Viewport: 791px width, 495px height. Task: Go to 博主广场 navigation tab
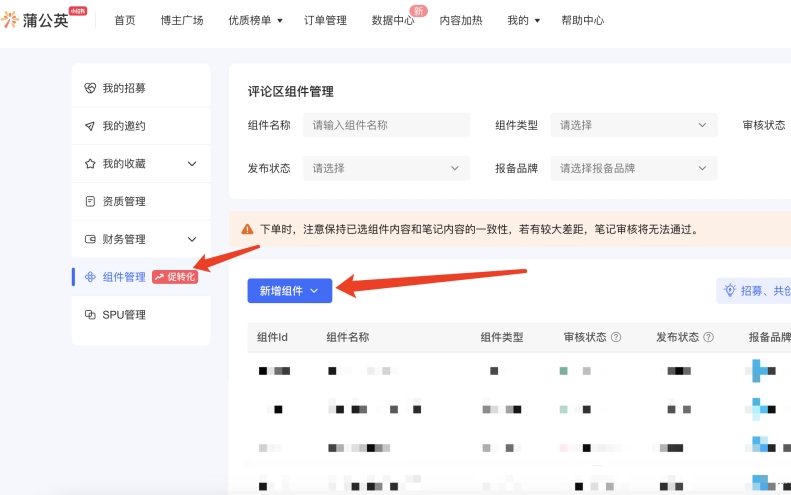tap(181, 20)
